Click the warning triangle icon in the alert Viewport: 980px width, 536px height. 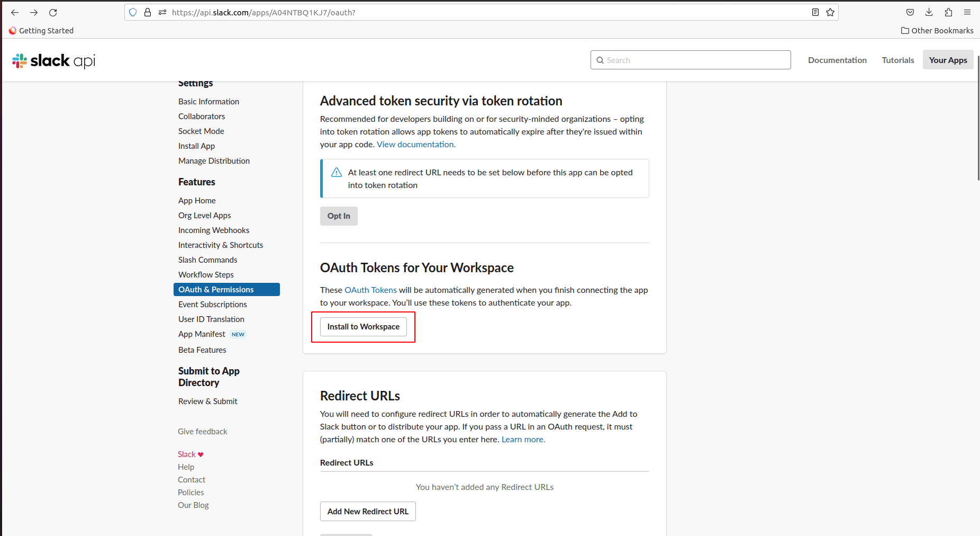pos(337,173)
